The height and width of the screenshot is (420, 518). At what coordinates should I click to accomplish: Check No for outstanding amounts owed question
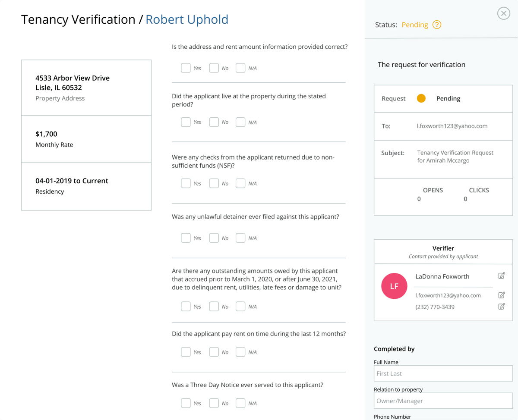[214, 306]
